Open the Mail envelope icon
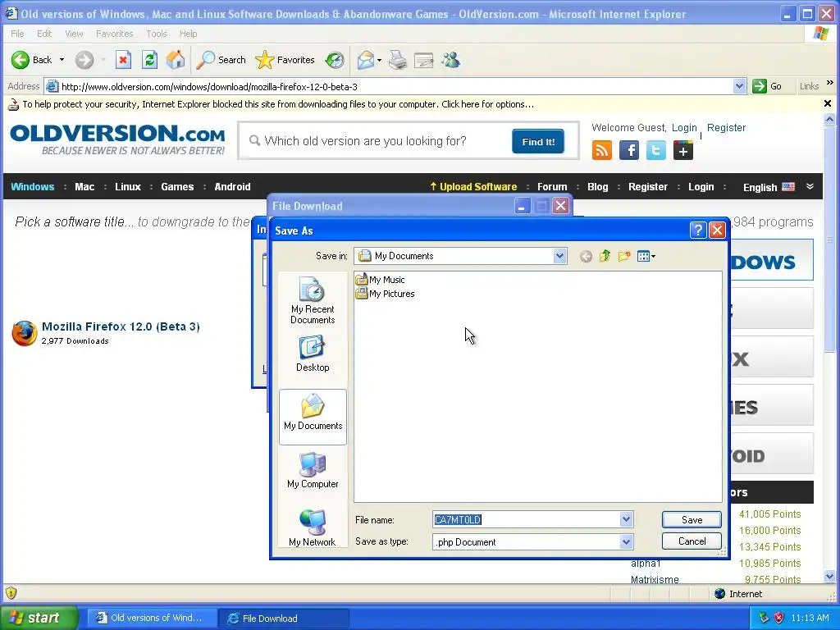The height and width of the screenshot is (630, 840). click(365, 60)
